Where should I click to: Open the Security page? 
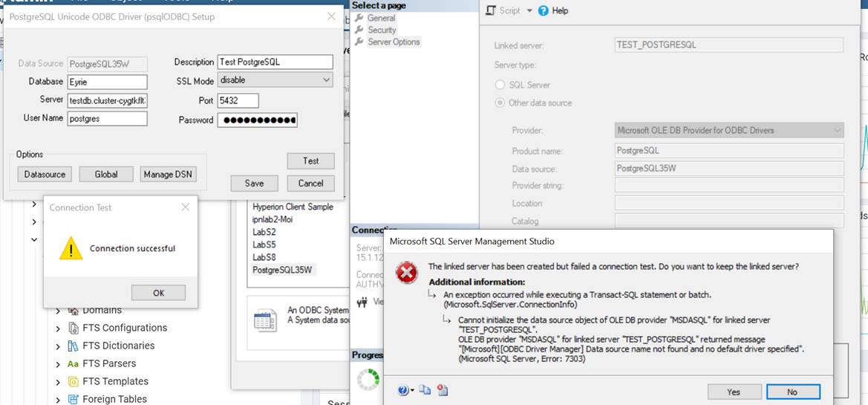[x=382, y=30]
